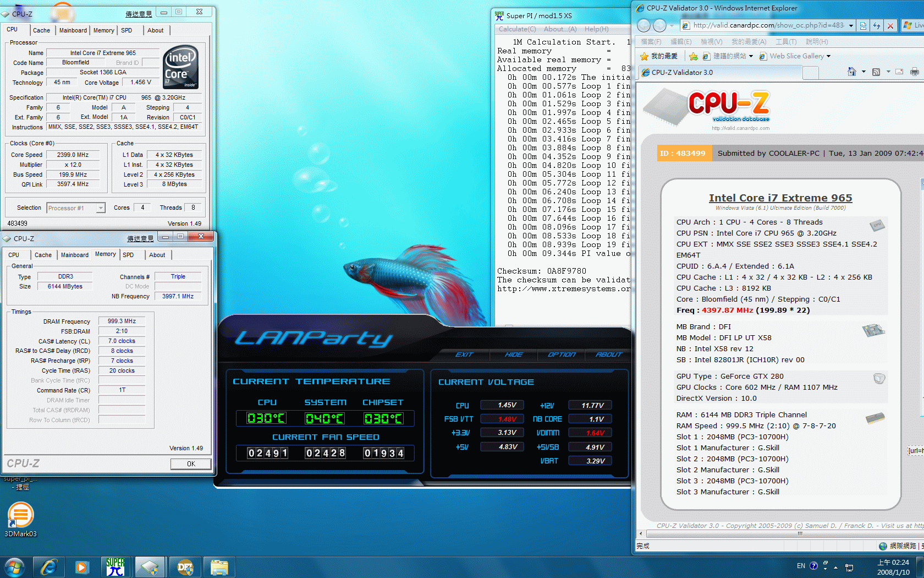Click the home icon in IE toolbar
The width and height of the screenshot is (924, 578).
pyautogui.click(x=851, y=72)
